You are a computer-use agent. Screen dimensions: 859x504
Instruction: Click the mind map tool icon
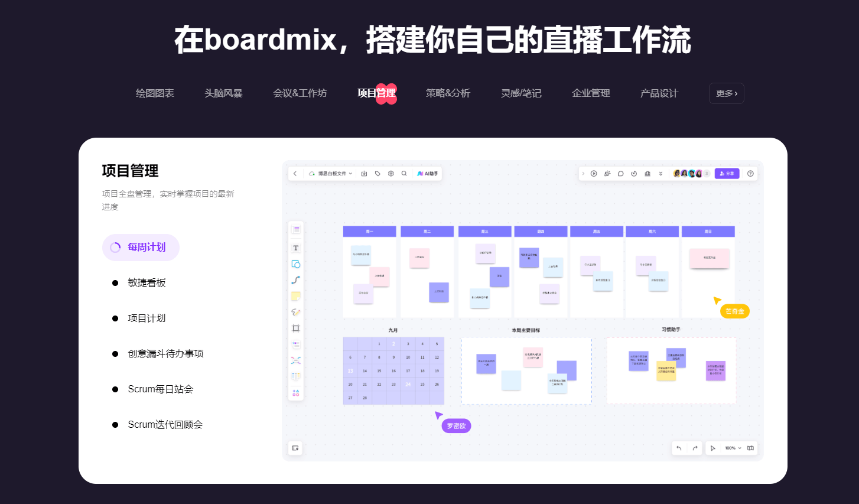(x=296, y=360)
